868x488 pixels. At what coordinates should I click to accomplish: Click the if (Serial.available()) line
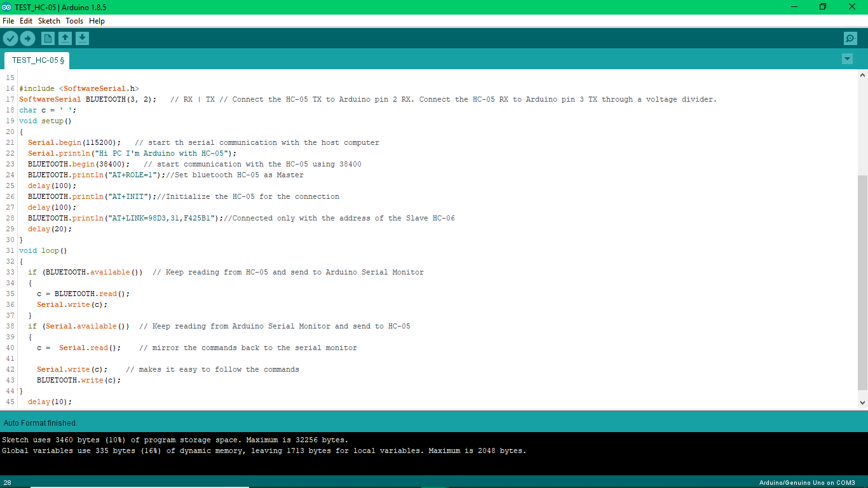click(x=219, y=327)
